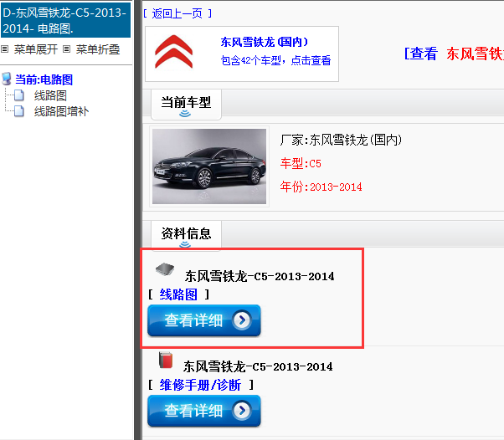Viewport: 504px width, 440px height.
Task: Click the document icon next to 线路图
Action: click(x=19, y=96)
